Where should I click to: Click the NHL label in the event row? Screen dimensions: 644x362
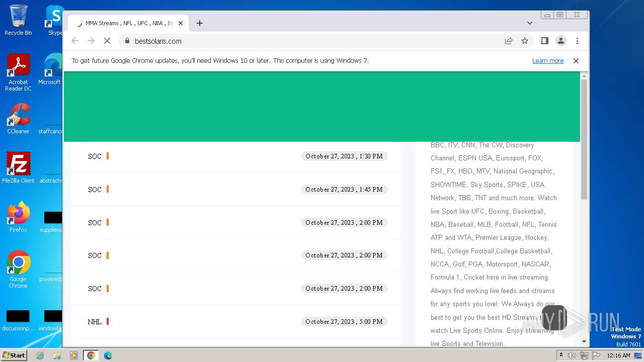(x=95, y=322)
